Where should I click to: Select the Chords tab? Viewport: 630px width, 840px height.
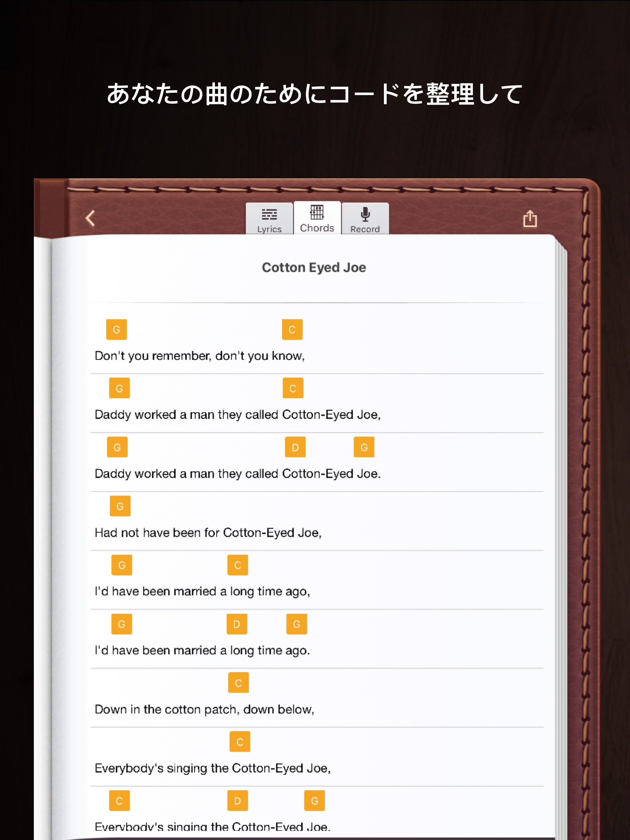(x=317, y=218)
